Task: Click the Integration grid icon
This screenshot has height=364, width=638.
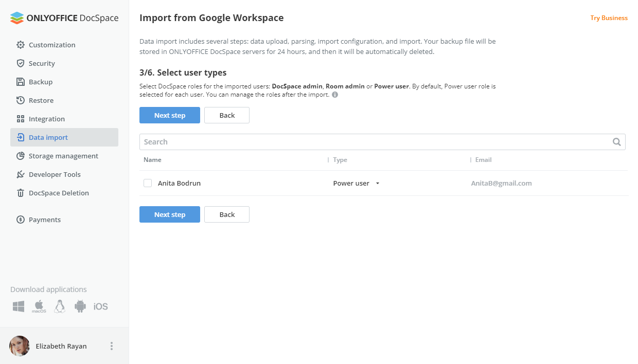Action: [x=21, y=119]
